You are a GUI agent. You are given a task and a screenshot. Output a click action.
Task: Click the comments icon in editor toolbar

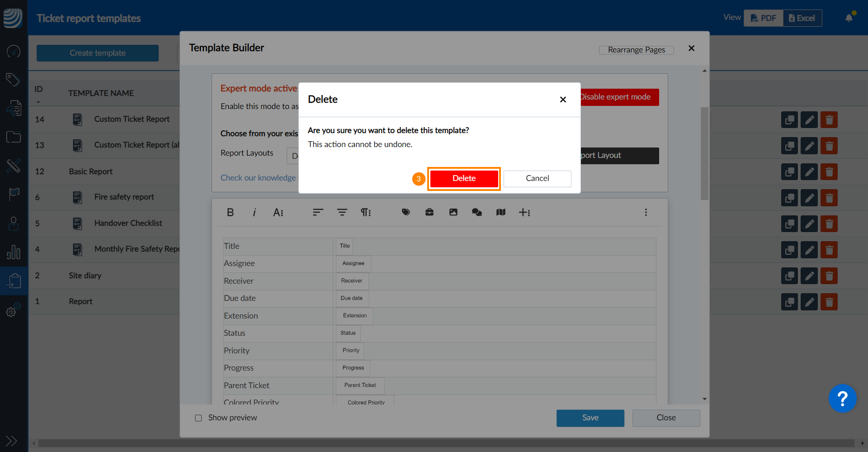pyautogui.click(x=476, y=213)
